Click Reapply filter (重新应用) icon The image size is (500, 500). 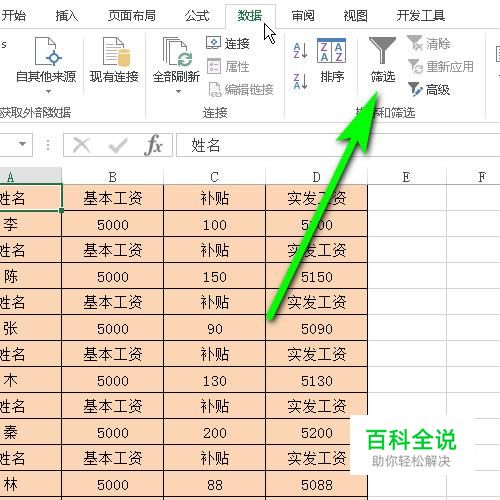point(415,67)
